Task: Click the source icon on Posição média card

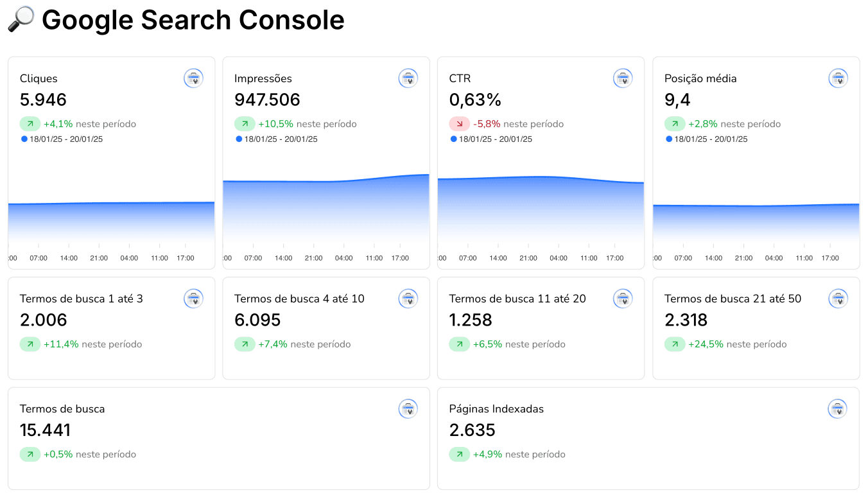Action: [x=838, y=78]
